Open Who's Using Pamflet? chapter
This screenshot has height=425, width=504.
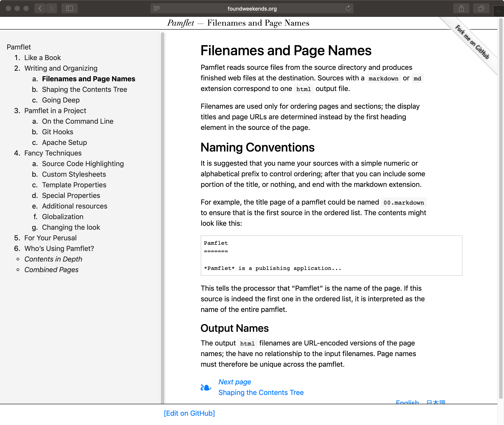pyautogui.click(x=59, y=249)
